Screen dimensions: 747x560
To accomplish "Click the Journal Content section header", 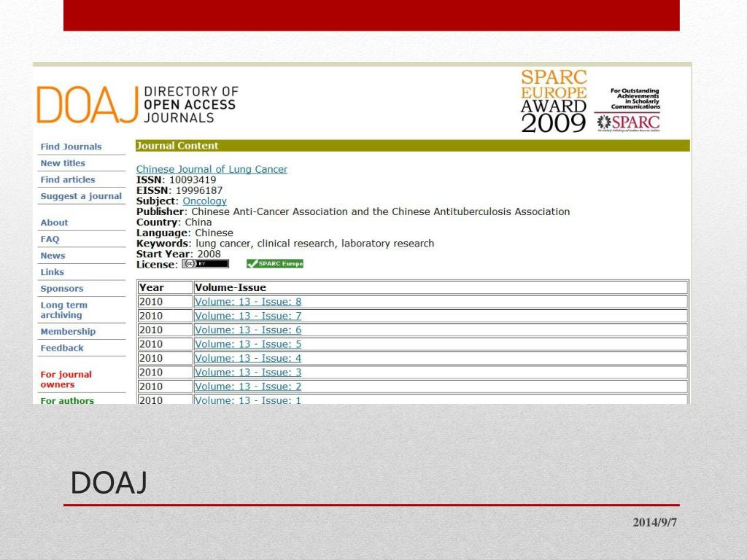I will point(413,146).
